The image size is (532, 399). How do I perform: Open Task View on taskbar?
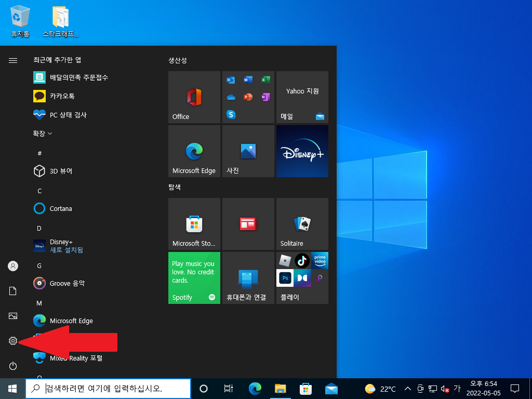[x=229, y=389]
